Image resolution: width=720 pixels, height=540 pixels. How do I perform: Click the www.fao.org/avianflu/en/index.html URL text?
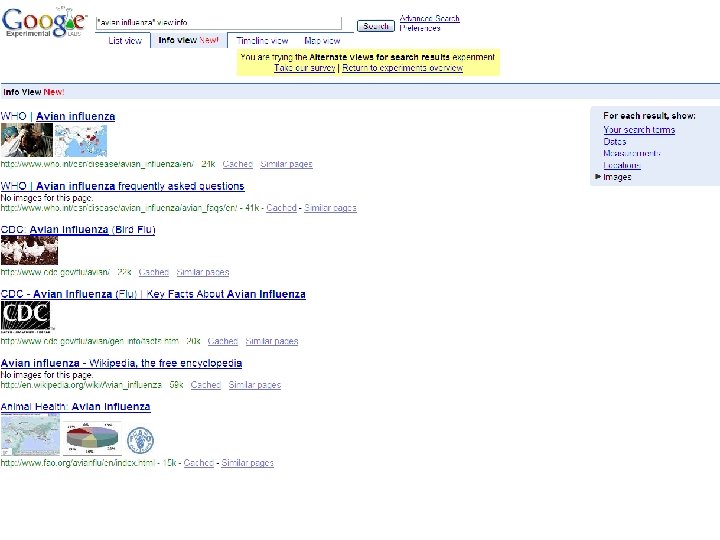point(78,463)
